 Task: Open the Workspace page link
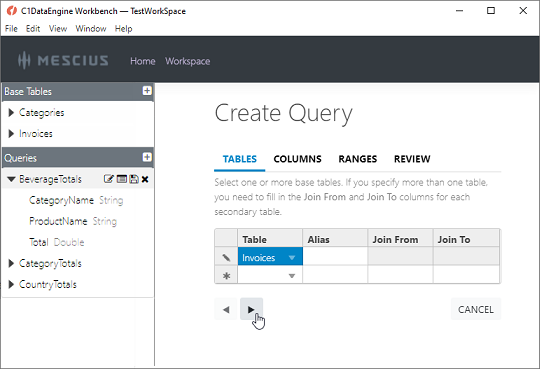pos(188,61)
